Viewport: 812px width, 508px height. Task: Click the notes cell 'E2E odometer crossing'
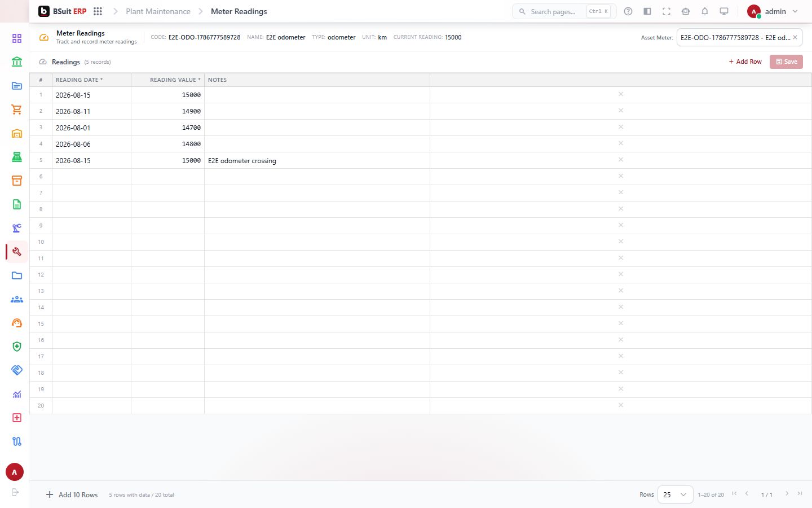[317, 160]
